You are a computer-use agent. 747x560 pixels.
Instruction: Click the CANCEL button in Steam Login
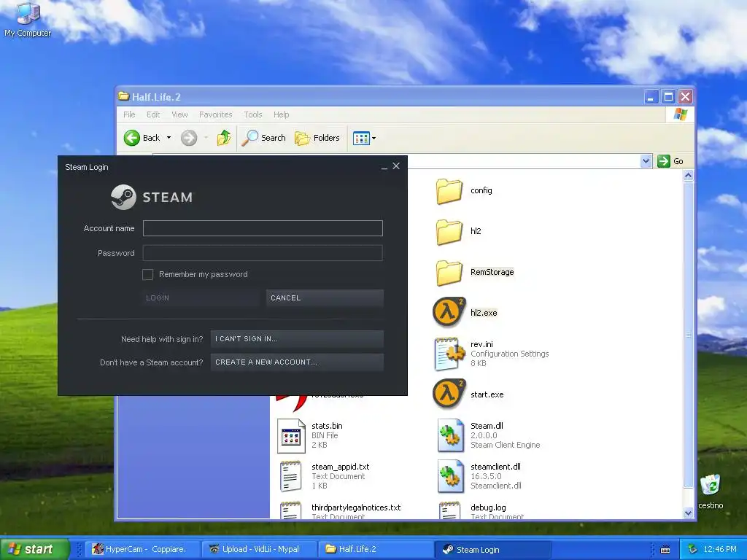(325, 298)
